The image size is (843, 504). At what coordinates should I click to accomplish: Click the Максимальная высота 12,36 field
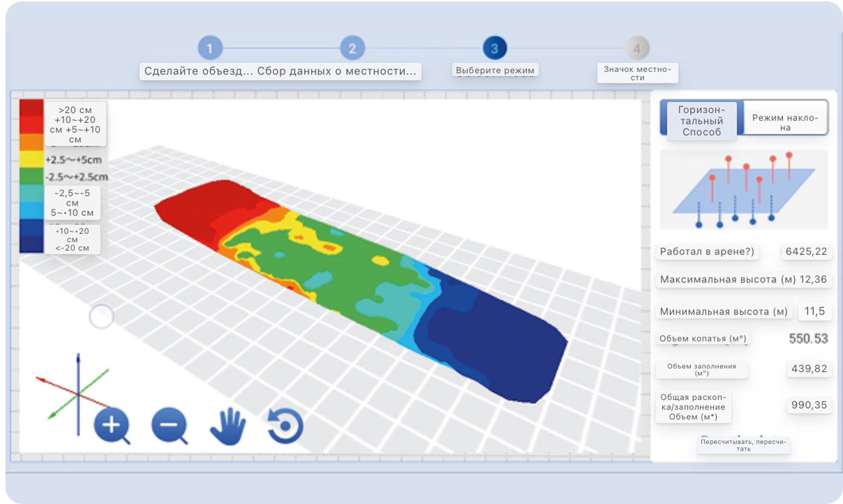click(743, 280)
